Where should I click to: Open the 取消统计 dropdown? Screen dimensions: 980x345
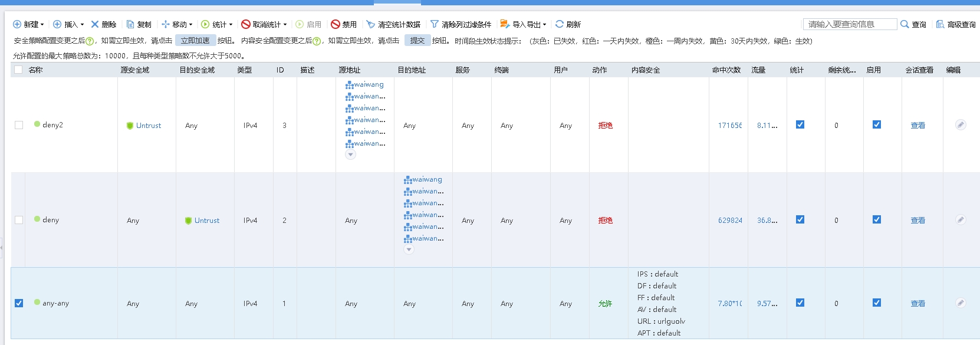264,24
